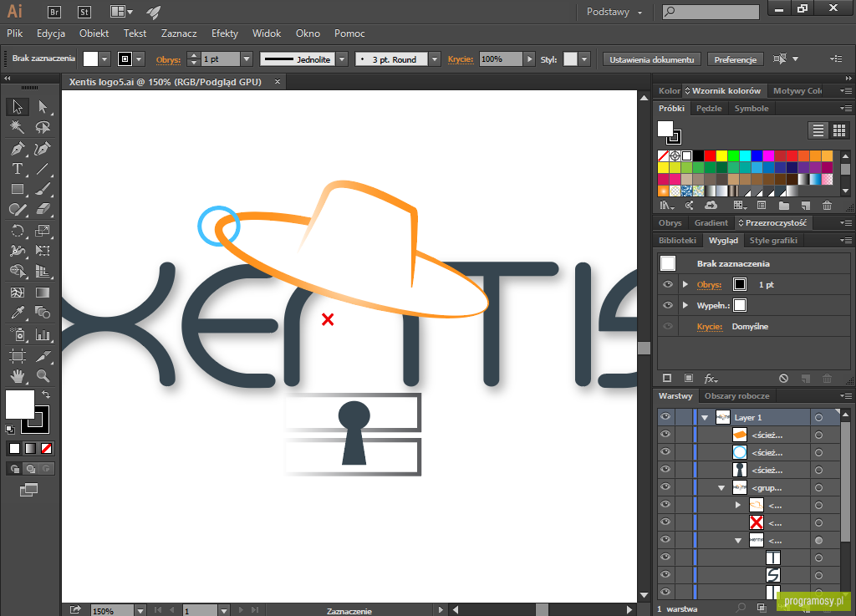Open the Jednolite stroke profile dropdown

click(x=342, y=59)
